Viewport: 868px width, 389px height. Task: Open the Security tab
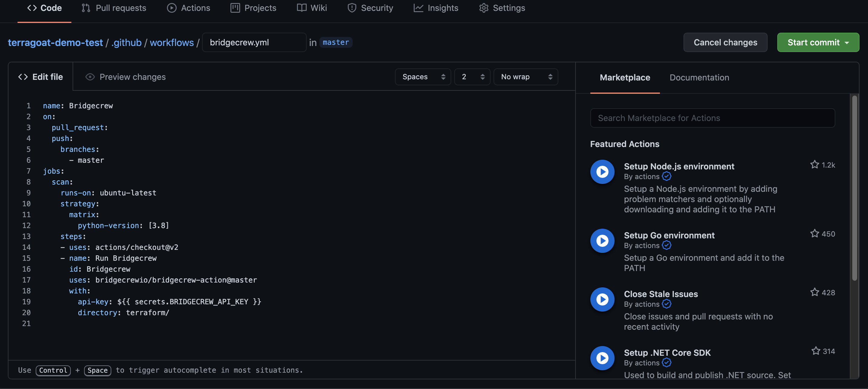370,8
